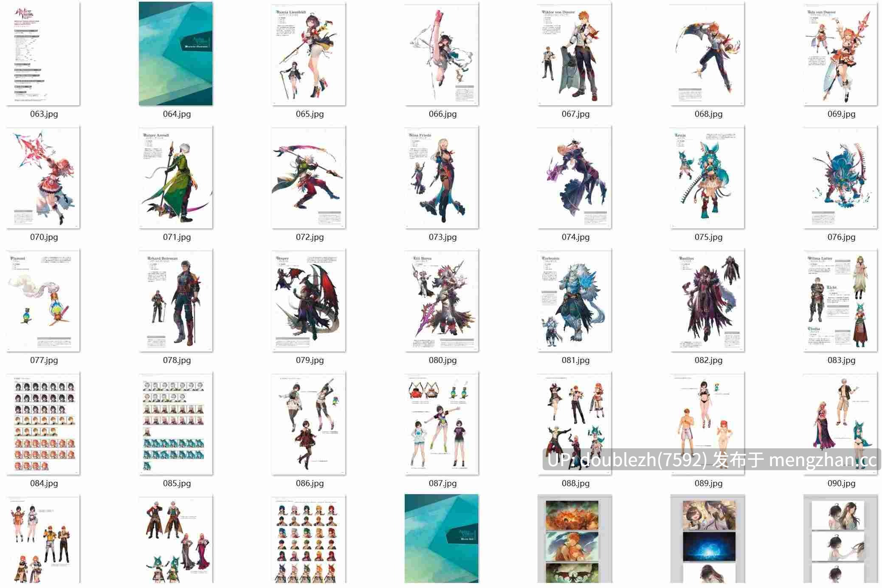This screenshot has height=588, width=882.
Task: Select the file name text 077.jpg
Action: 44,360
